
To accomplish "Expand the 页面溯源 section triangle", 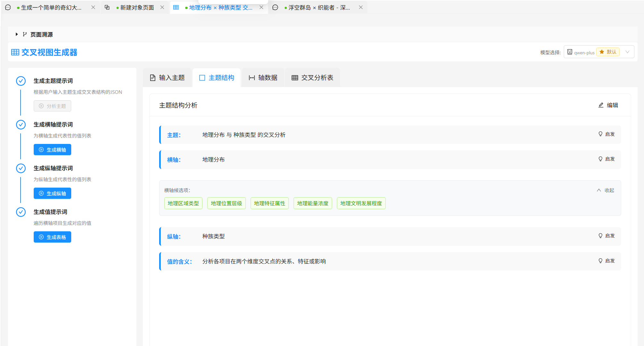I will point(17,34).
